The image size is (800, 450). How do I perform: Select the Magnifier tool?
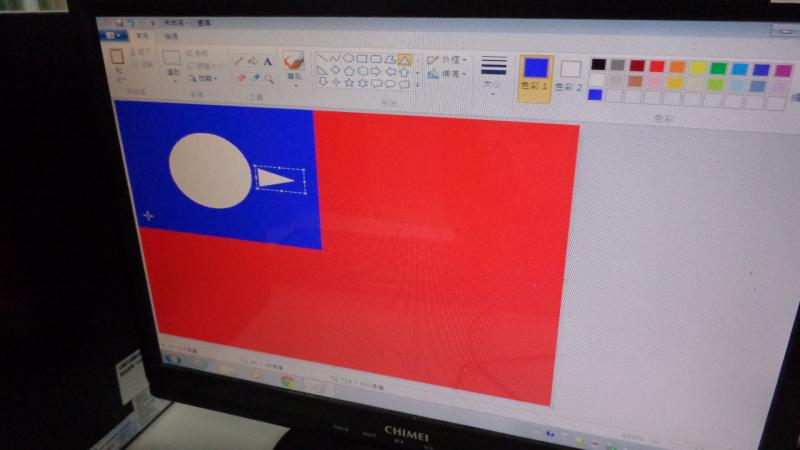tap(269, 79)
